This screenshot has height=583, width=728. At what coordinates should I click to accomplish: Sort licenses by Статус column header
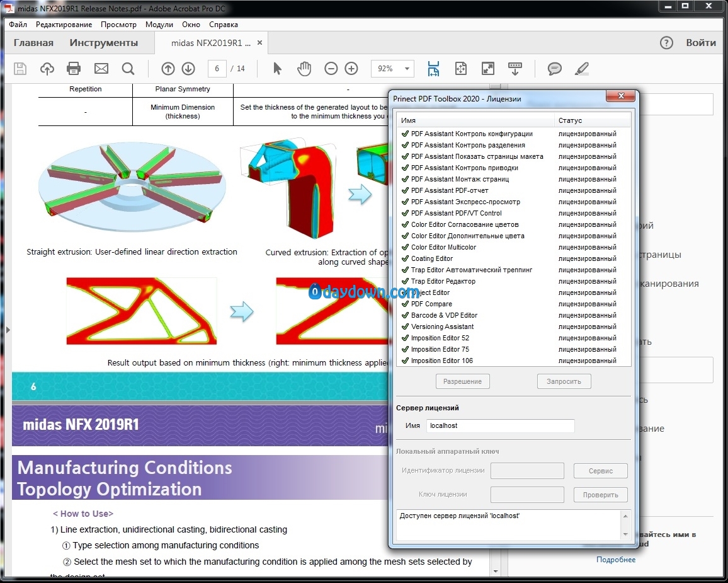593,120
